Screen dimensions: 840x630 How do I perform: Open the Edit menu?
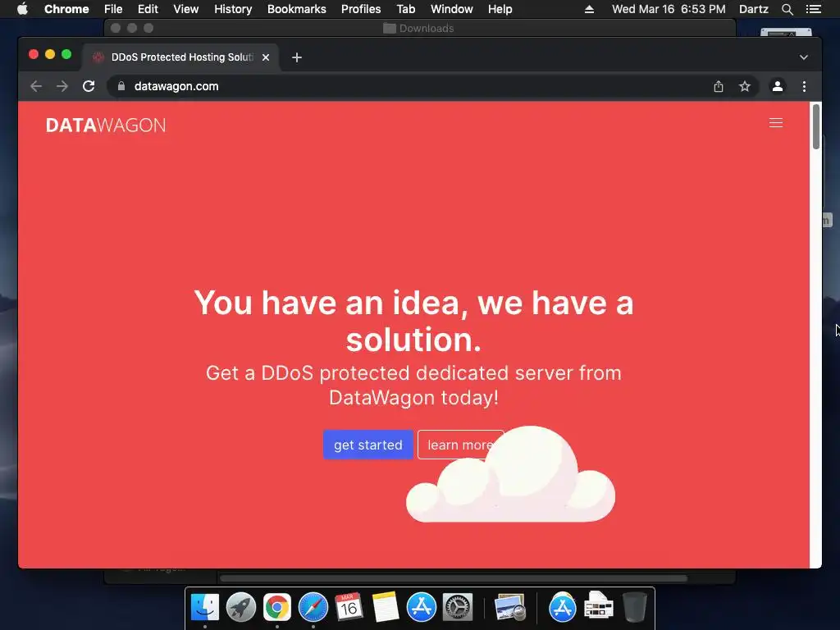[x=148, y=9]
